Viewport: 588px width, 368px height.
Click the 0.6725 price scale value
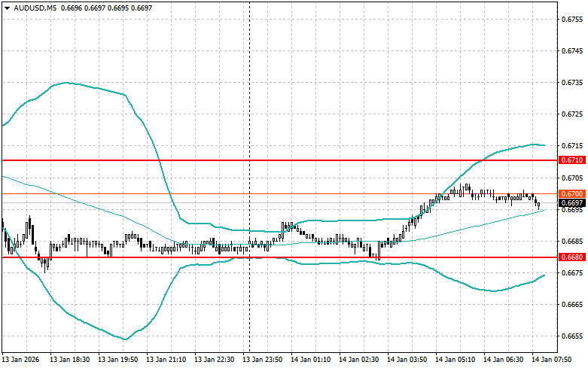(572, 114)
